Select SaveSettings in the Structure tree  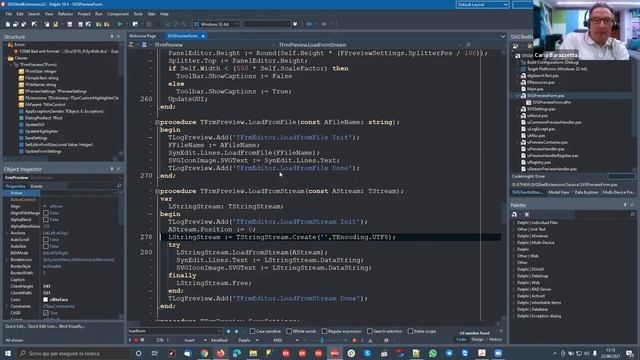[36, 138]
